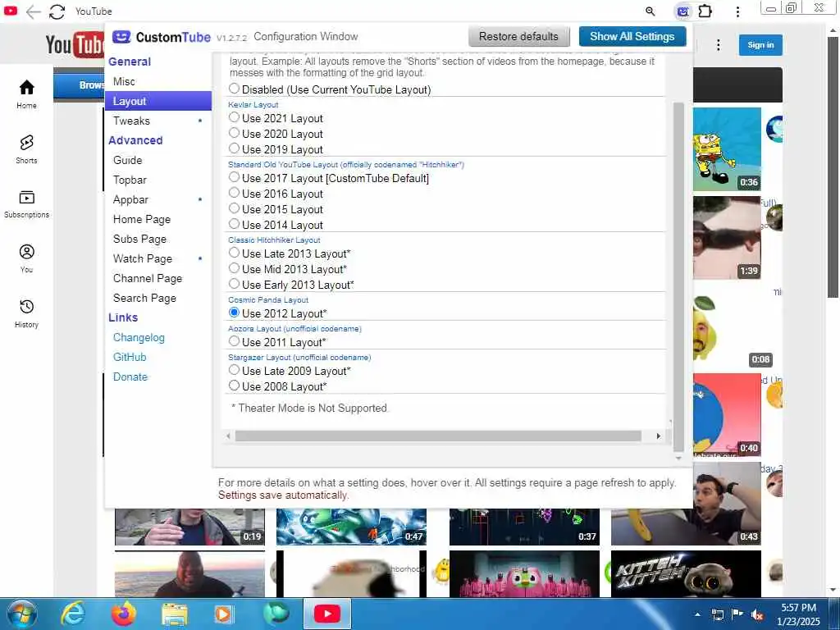Open the You section in sidebar

pos(26,258)
